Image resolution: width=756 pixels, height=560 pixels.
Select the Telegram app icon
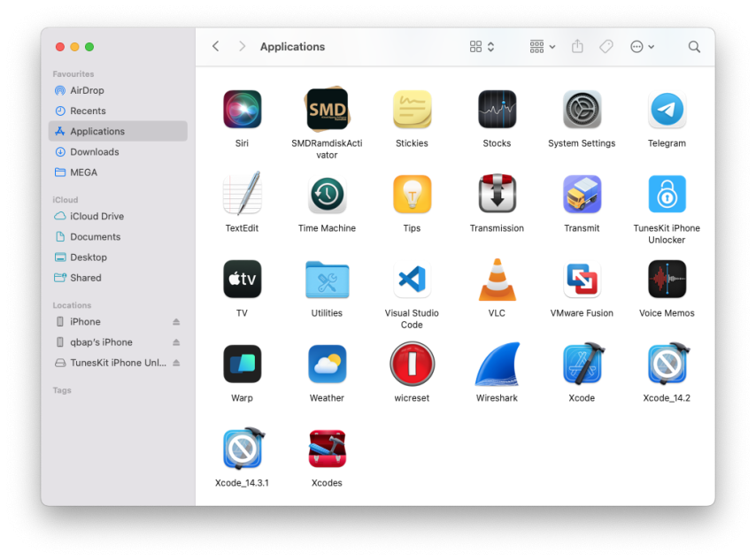click(x=667, y=110)
